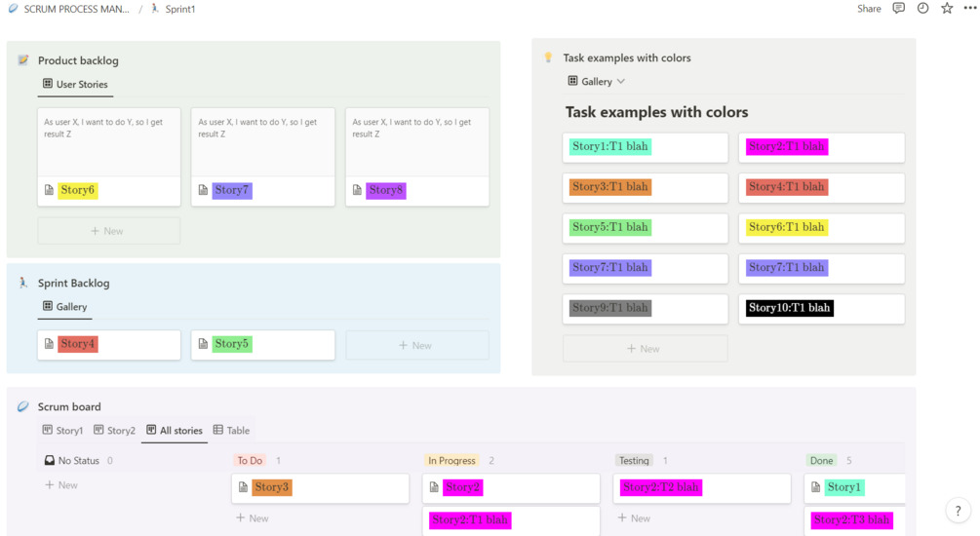This screenshot has width=980, height=536.
Task: Open the three-dot page menu
Action: coord(969,9)
